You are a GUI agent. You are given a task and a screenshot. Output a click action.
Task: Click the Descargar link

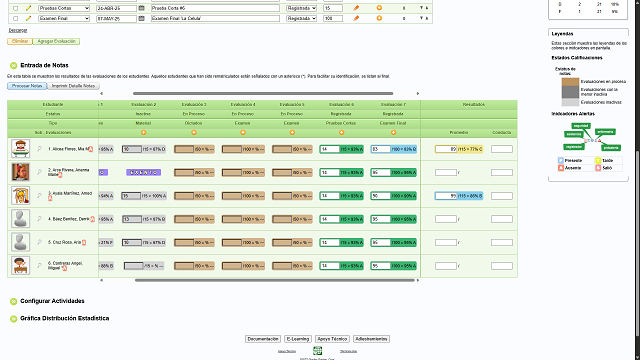click(x=18, y=30)
